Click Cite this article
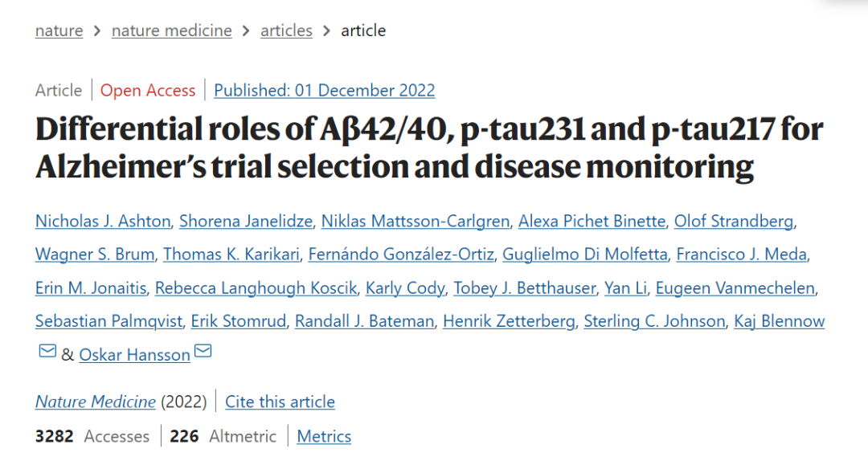 tap(280, 402)
